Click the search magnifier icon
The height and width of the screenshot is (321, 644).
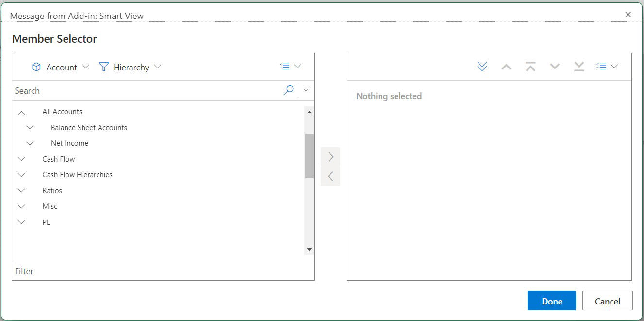[x=288, y=90]
